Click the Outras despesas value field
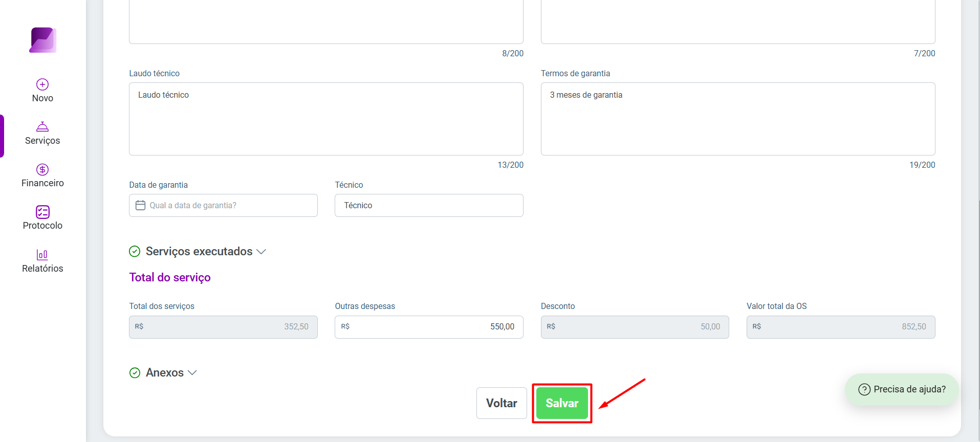Image resolution: width=980 pixels, height=442 pixels. [429, 327]
